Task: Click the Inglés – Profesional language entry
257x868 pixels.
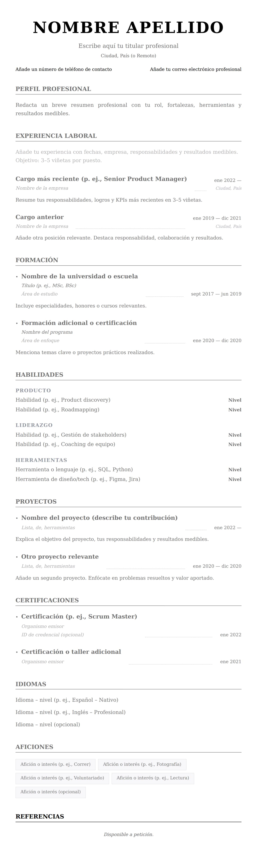Action: tap(70, 712)
